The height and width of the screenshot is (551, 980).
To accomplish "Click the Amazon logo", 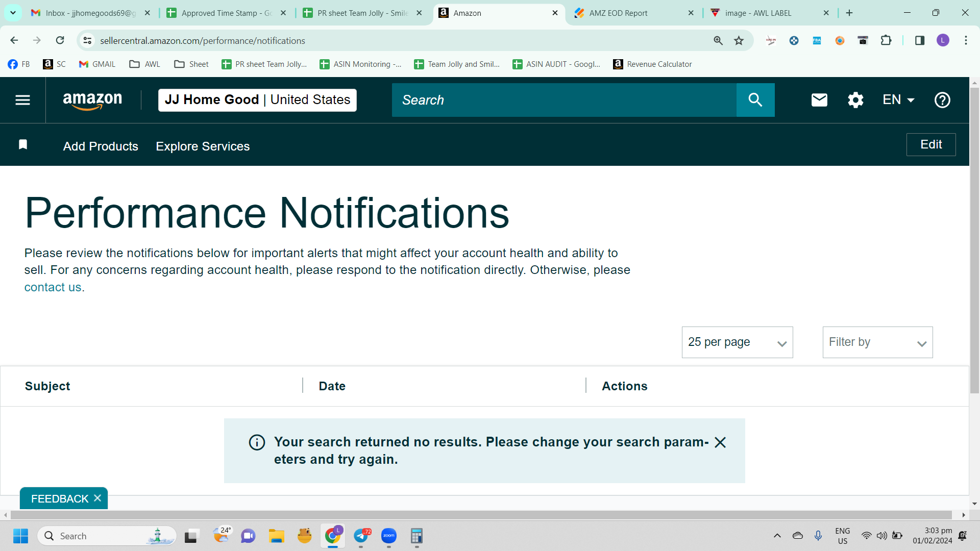I will coord(92,101).
